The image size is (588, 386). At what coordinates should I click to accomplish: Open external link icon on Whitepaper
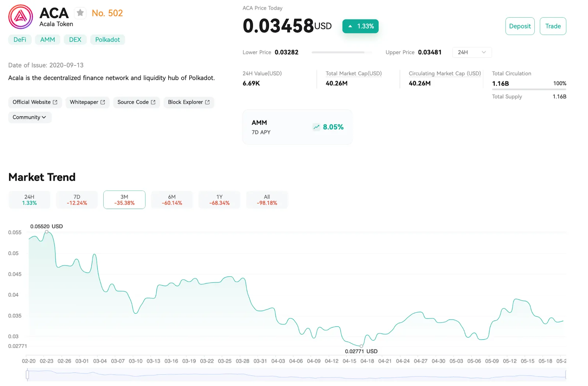(x=103, y=102)
